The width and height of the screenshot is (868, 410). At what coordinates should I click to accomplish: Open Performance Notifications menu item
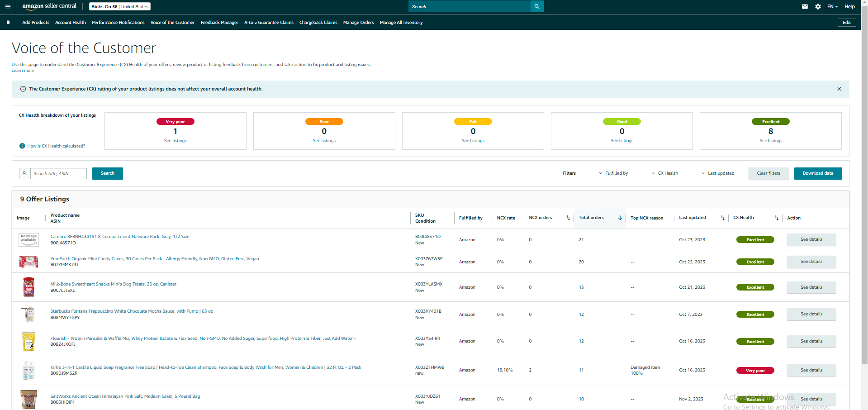[x=118, y=23]
